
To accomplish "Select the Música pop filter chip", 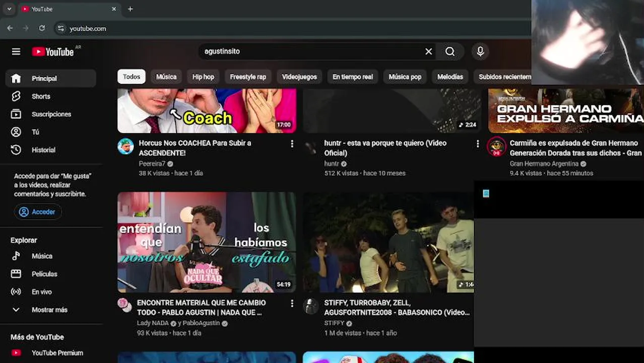I will pos(405,77).
